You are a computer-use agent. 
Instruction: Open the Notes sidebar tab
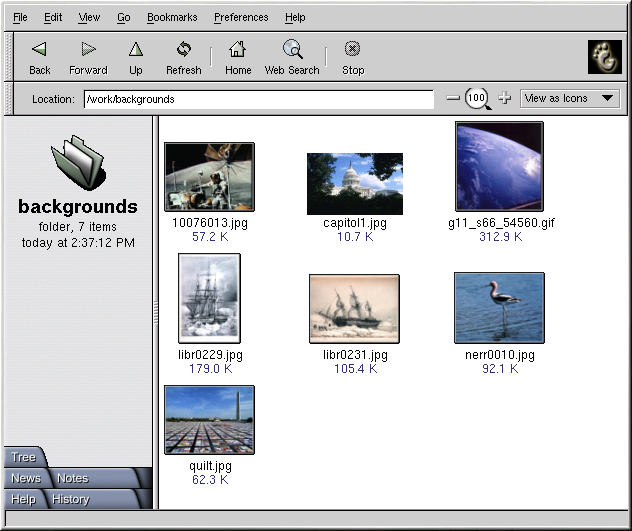73,478
